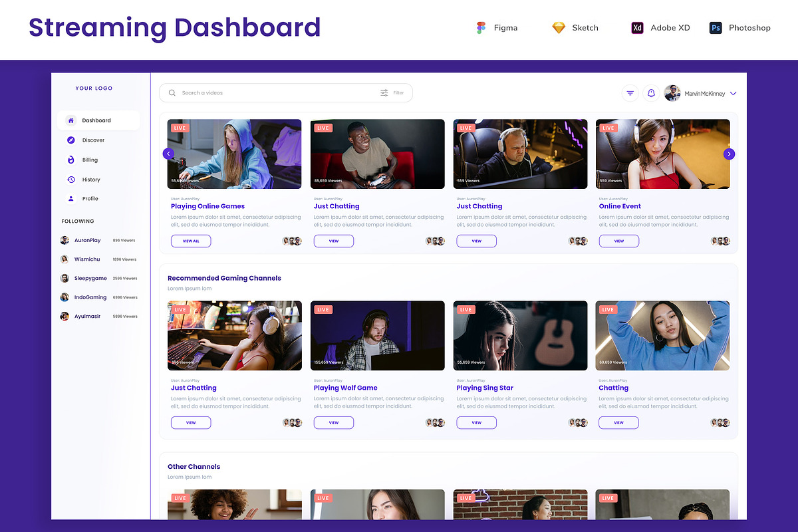Click 85,659 Viewers label on thumbnail
The height and width of the screenshot is (532, 798).
(329, 181)
